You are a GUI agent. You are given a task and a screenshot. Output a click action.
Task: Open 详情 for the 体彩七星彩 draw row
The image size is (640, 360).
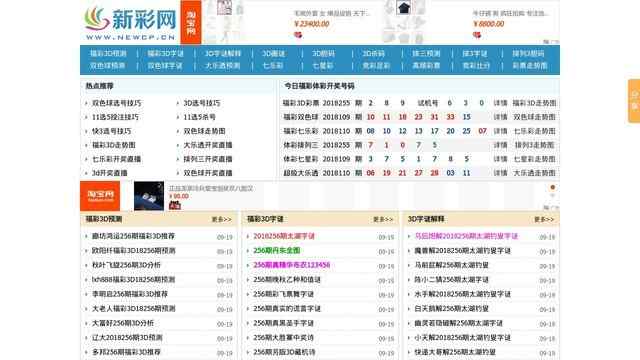pos(500,159)
